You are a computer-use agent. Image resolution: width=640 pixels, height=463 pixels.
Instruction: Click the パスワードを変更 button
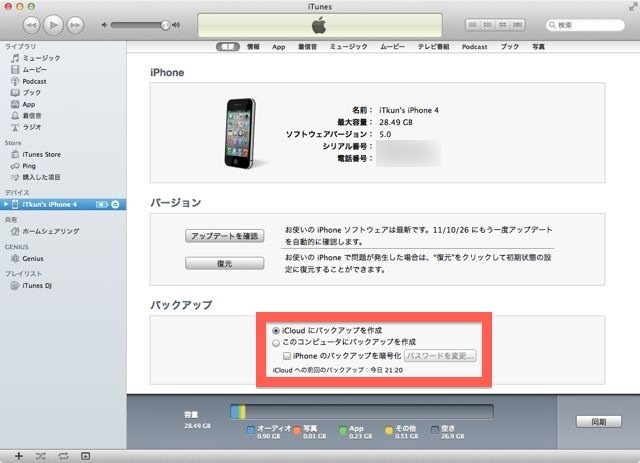click(440, 356)
